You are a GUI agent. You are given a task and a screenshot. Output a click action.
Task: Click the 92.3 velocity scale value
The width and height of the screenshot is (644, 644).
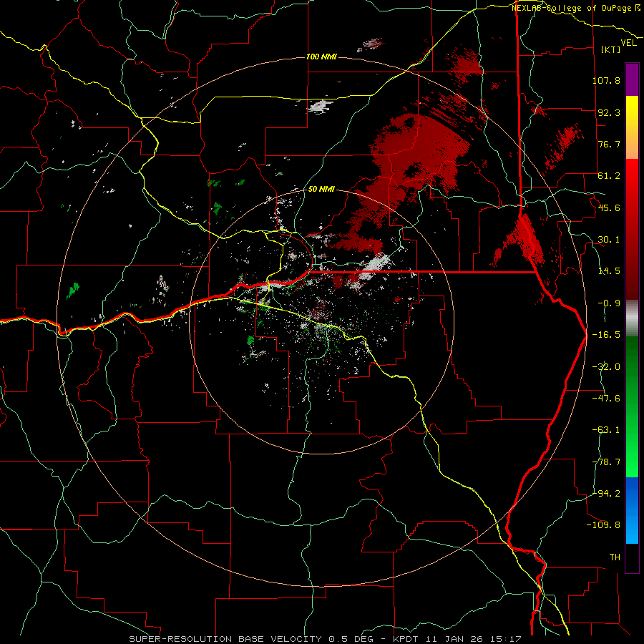pyautogui.click(x=609, y=112)
